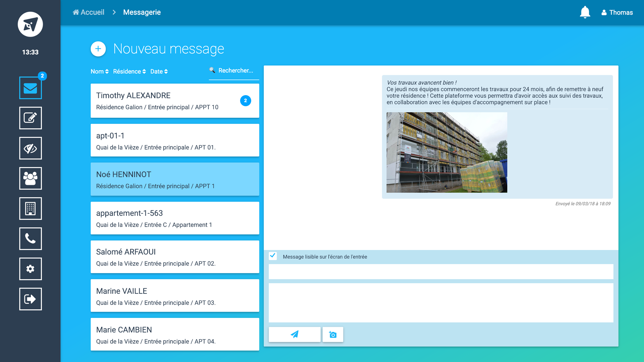
Task: Click the notification bell icon
Action: pyautogui.click(x=585, y=12)
